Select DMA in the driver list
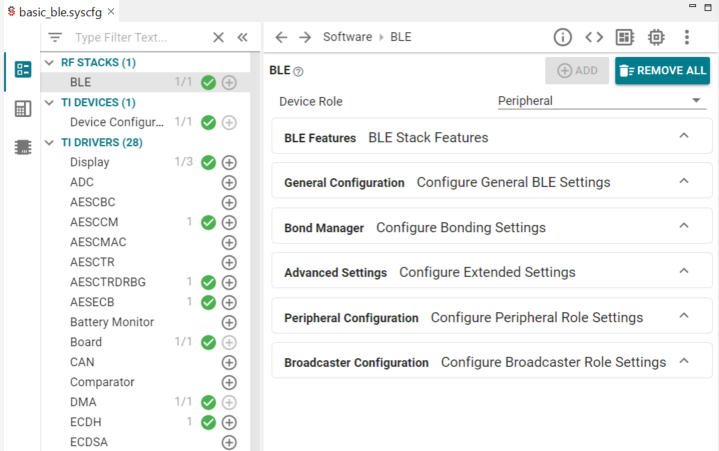Screen dimensions: 719x451 coord(83,402)
